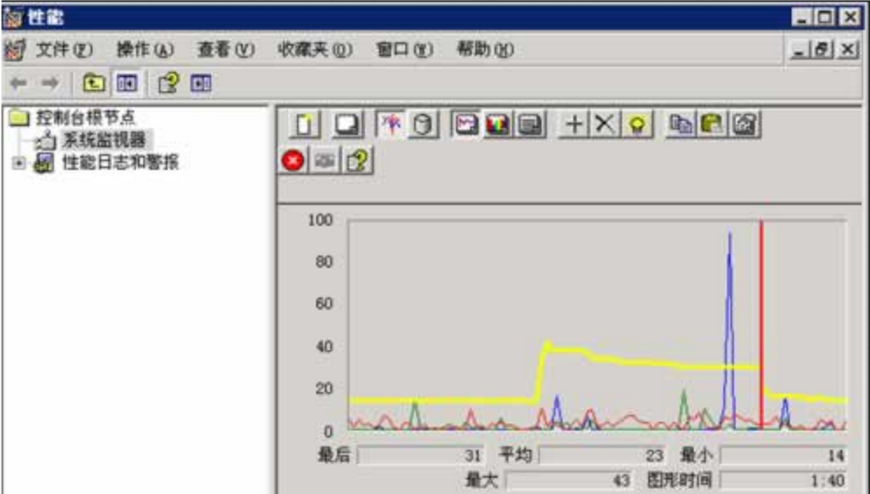
Task: Switch to the Histogram view
Action: point(497,125)
